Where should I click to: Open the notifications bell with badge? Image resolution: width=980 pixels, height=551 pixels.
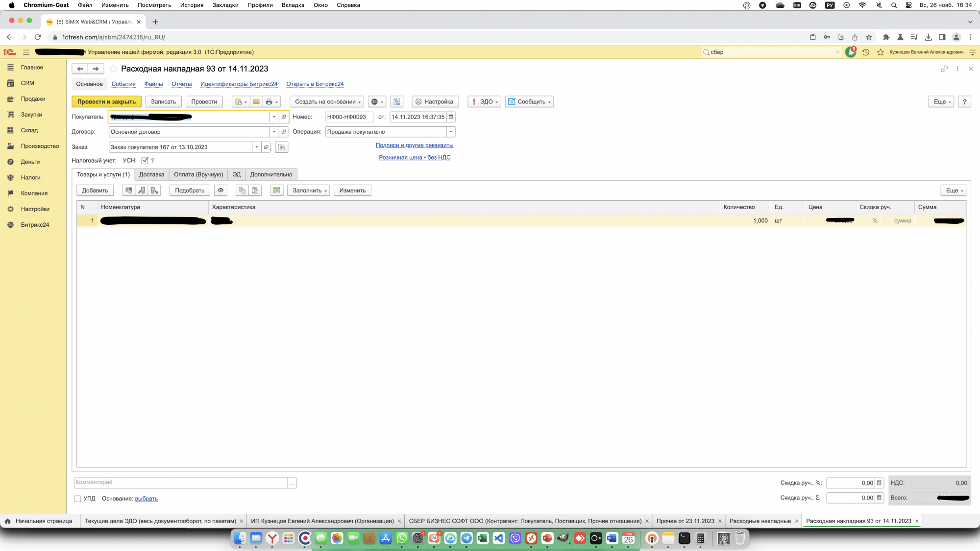(851, 52)
